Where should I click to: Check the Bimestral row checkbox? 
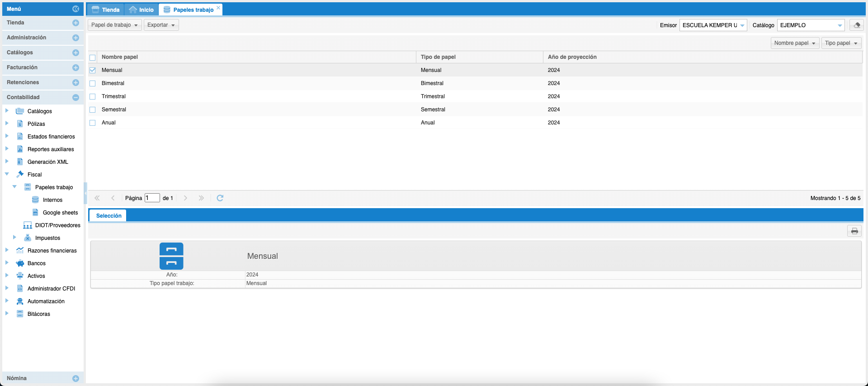pyautogui.click(x=93, y=83)
